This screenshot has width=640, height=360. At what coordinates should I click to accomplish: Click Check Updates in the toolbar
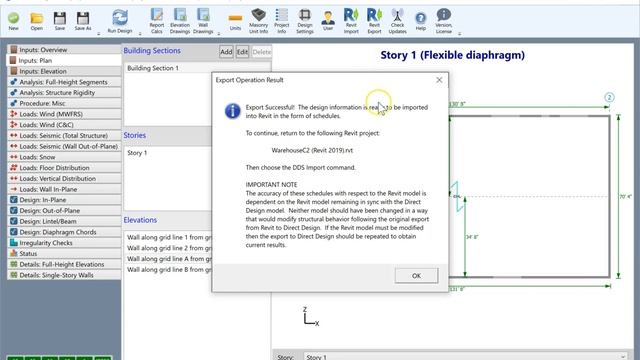click(x=397, y=21)
